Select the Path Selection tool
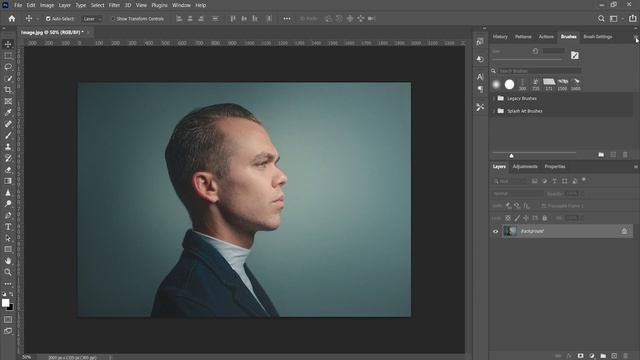The height and width of the screenshot is (360, 640). click(x=8, y=238)
